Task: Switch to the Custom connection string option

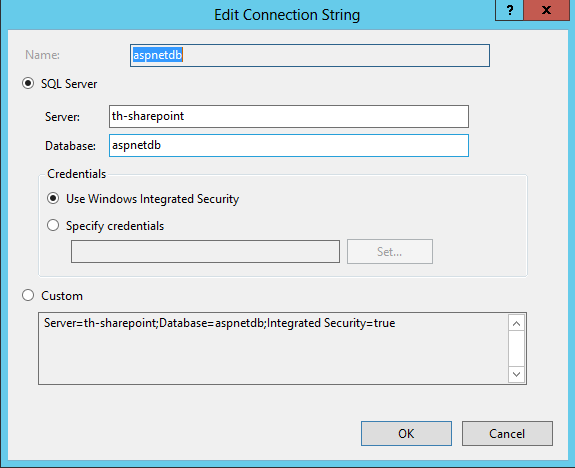Action: tap(28, 295)
